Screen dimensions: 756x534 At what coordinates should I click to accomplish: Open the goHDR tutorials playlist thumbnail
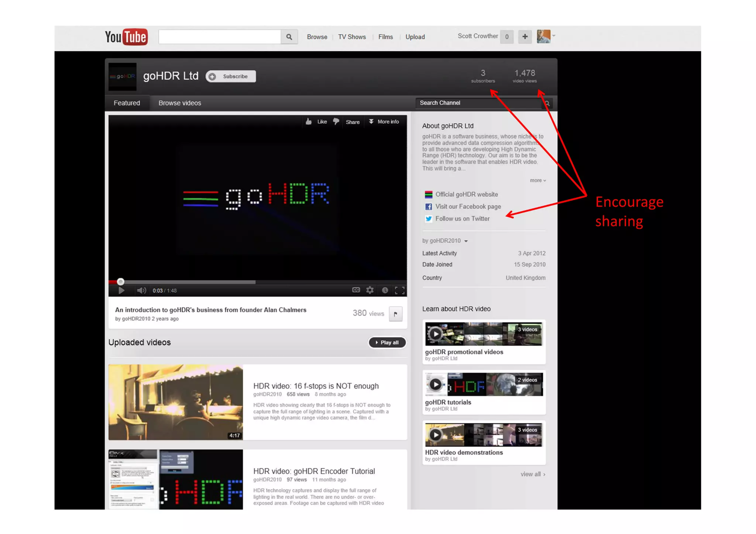pos(484,385)
